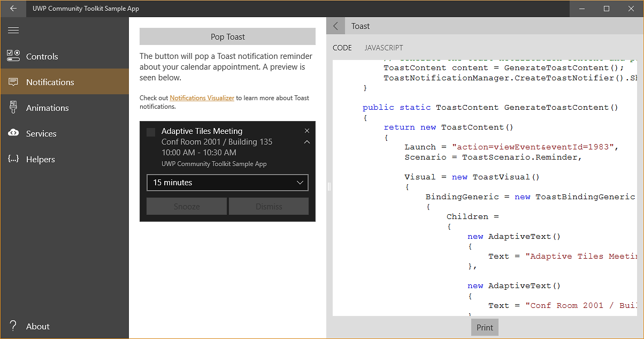The image size is (644, 339).
Task: Click the 10:00 AM - 10:30 AM text
Action: pyautogui.click(x=198, y=153)
